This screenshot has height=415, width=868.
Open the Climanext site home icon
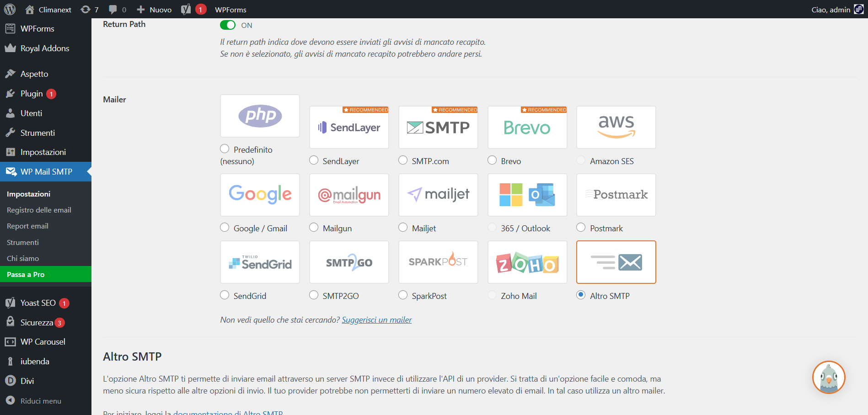click(x=30, y=9)
